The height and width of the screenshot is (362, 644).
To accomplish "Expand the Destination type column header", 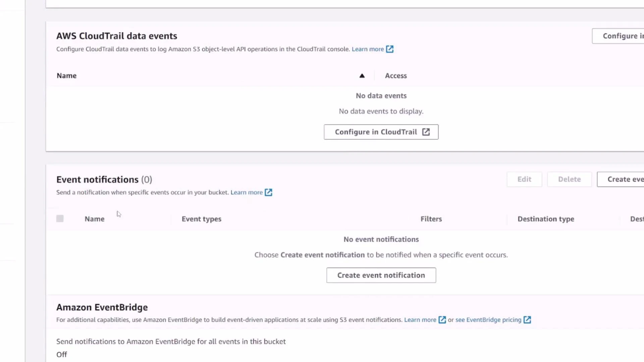I will pyautogui.click(x=546, y=219).
